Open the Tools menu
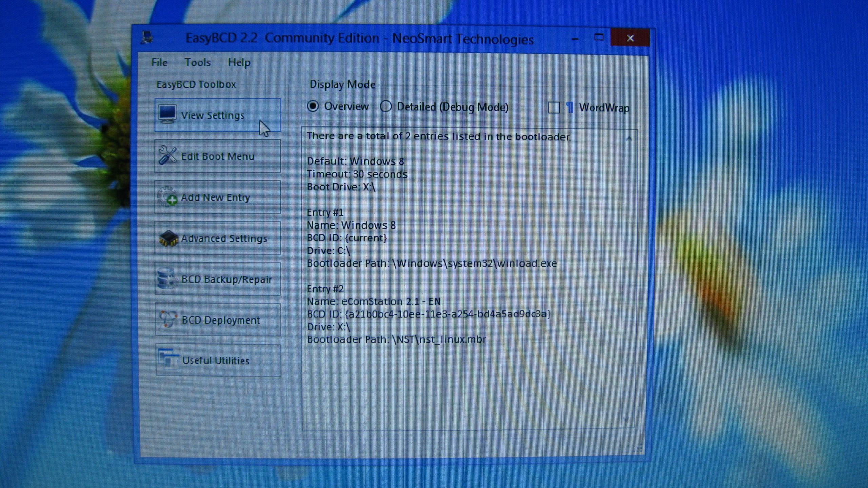868x488 pixels. click(198, 62)
